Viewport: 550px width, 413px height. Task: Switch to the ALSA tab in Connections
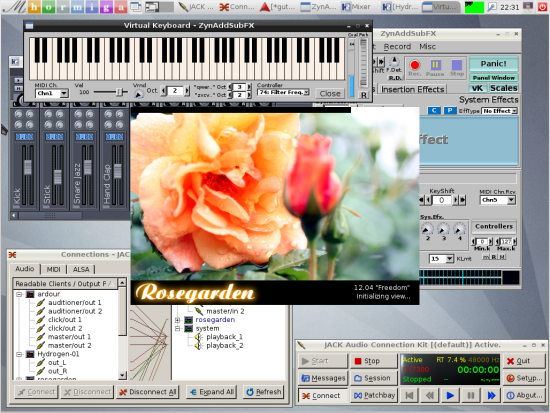click(81, 269)
